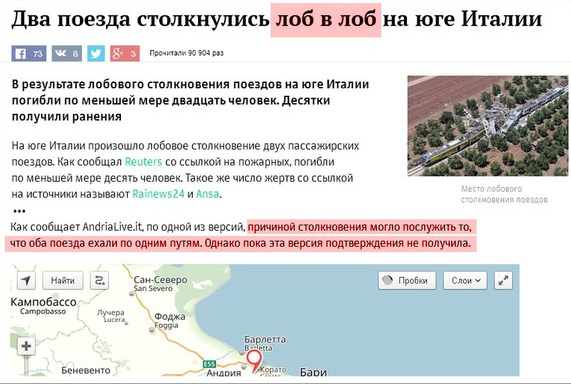Click the Сан-Северо label on map
This screenshot has height=384, width=571.
pyautogui.click(x=160, y=280)
